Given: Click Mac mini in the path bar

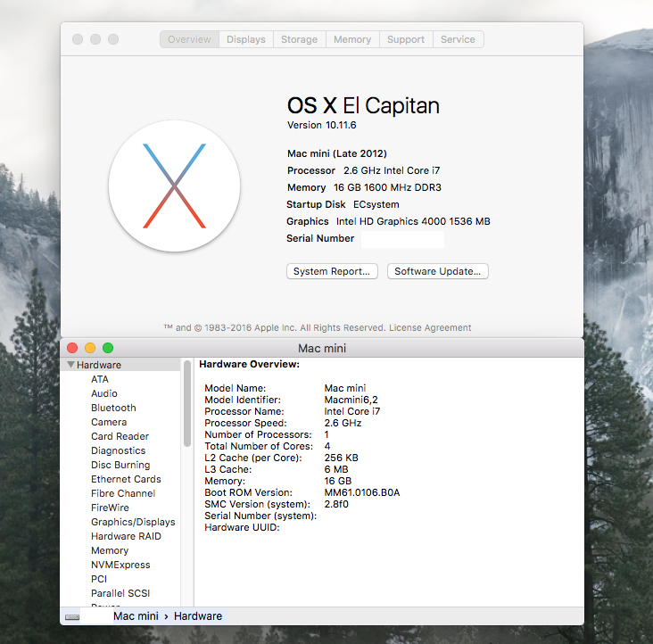Looking at the screenshot, I should [136, 616].
